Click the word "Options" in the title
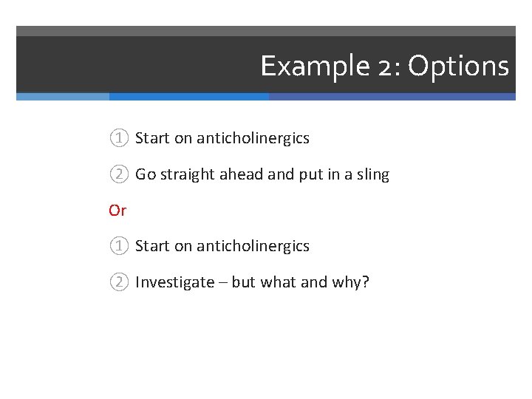Image resolution: width=532 pixels, height=399 pixels. (459, 66)
